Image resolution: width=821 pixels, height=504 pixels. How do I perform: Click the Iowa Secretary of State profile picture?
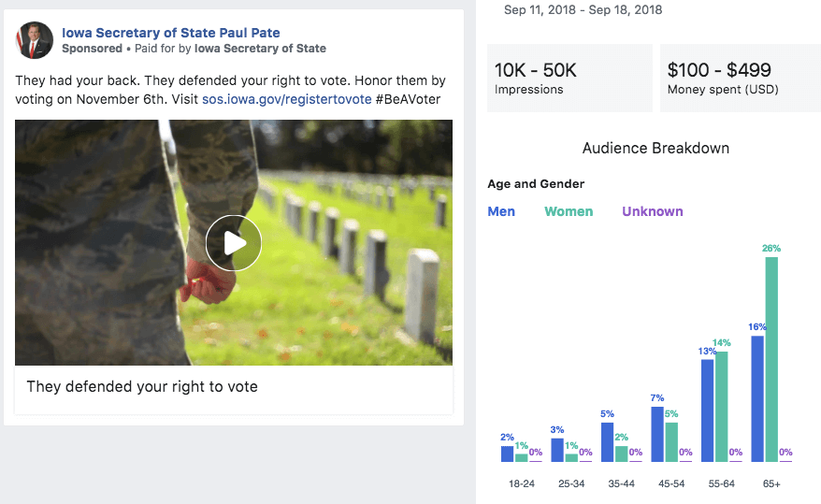pos(35,40)
